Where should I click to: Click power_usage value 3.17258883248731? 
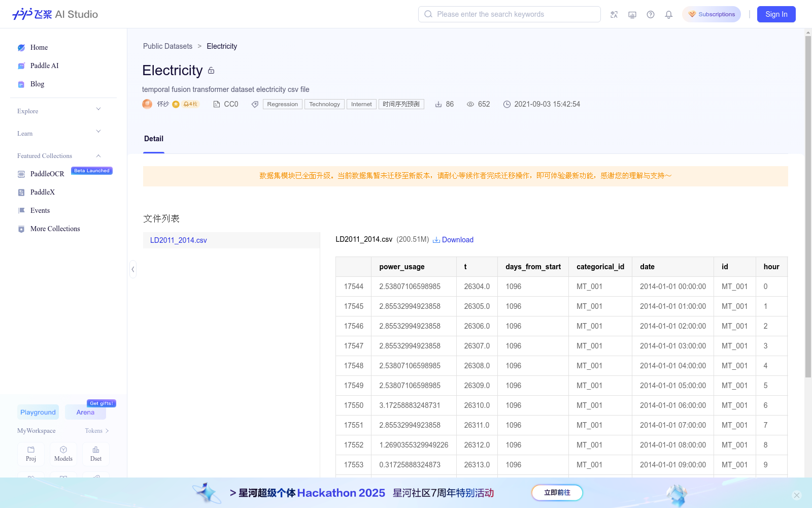click(414, 405)
